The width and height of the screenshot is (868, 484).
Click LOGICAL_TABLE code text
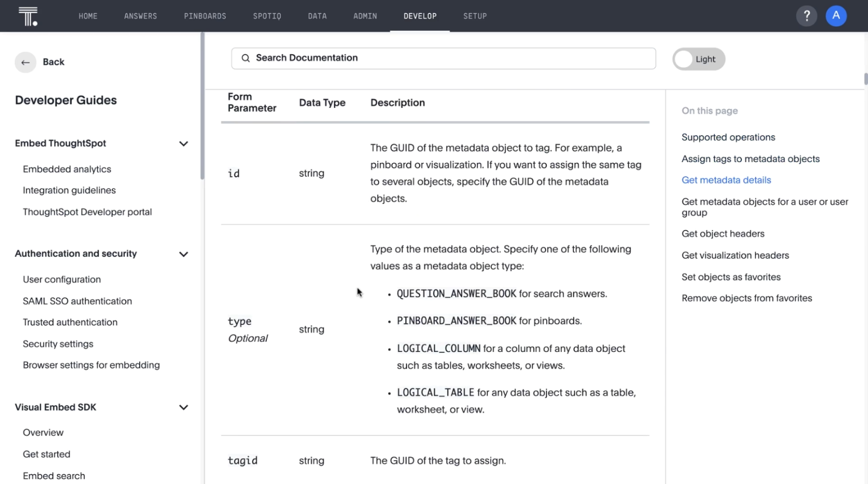(x=436, y=393)
